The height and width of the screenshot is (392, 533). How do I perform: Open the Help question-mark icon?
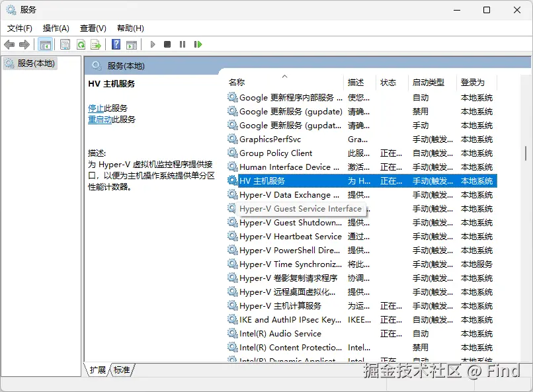(116, 44)
